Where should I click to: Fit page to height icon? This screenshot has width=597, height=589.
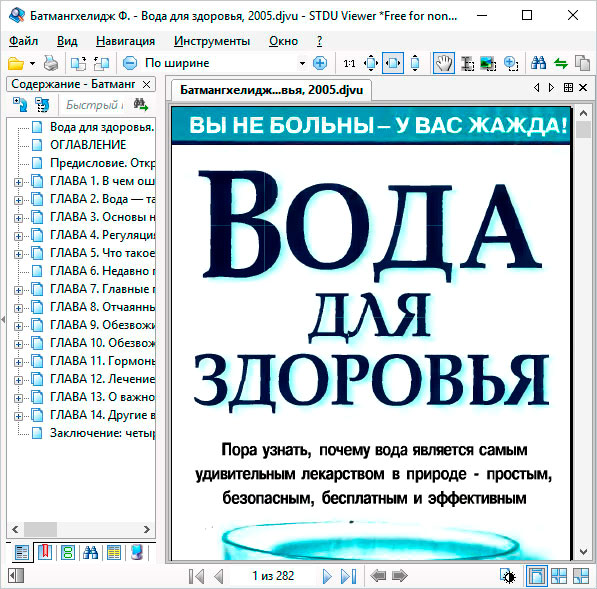coord(415,63)
